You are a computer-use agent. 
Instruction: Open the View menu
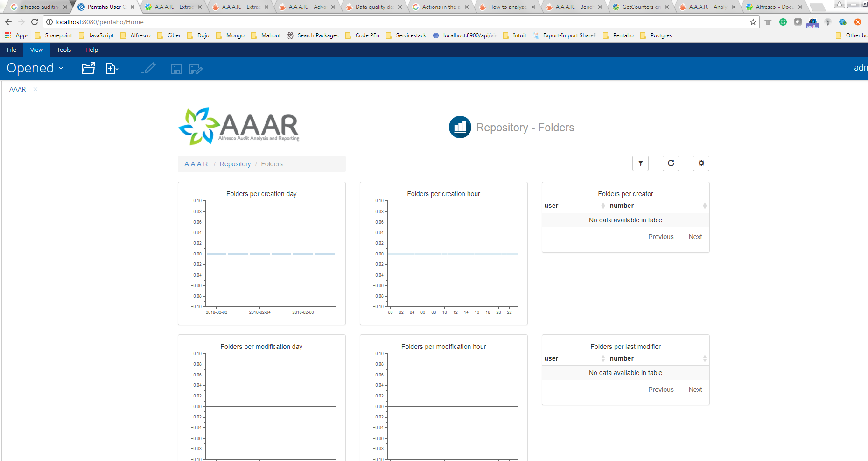pos(36,50)
